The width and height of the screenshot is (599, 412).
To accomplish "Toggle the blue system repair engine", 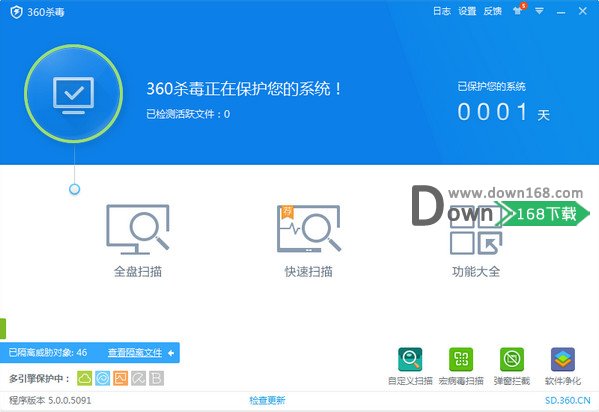I will (x=103, y=378).
